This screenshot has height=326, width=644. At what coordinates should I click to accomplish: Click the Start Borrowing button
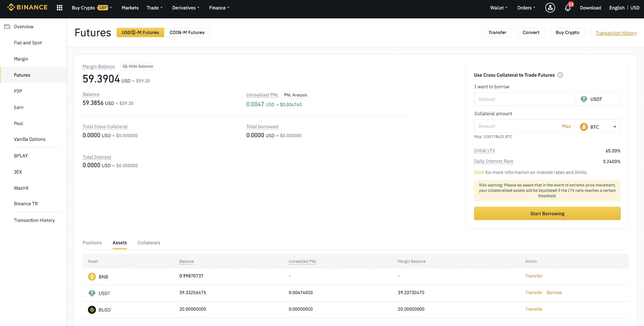coord(547,213)
